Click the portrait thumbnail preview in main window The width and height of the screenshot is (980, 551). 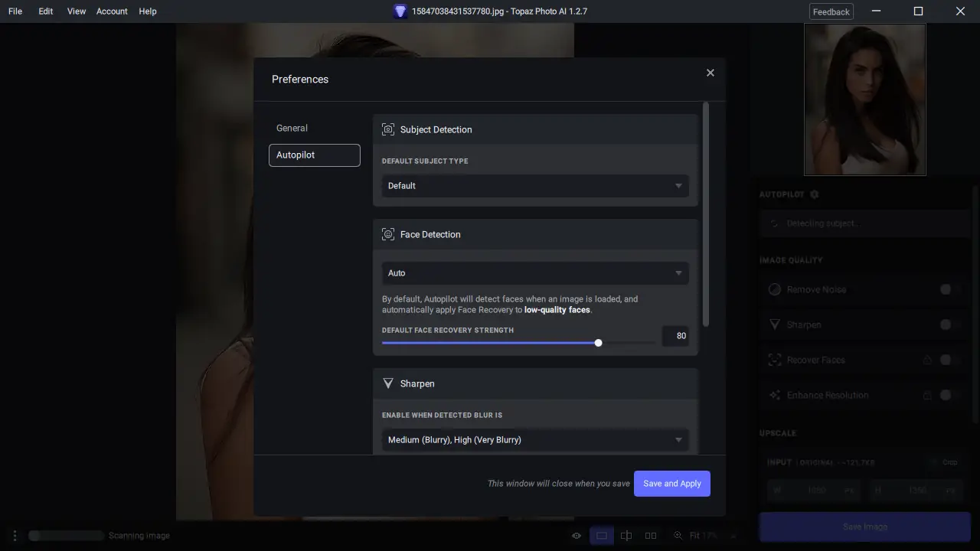[x=865, y=99]
